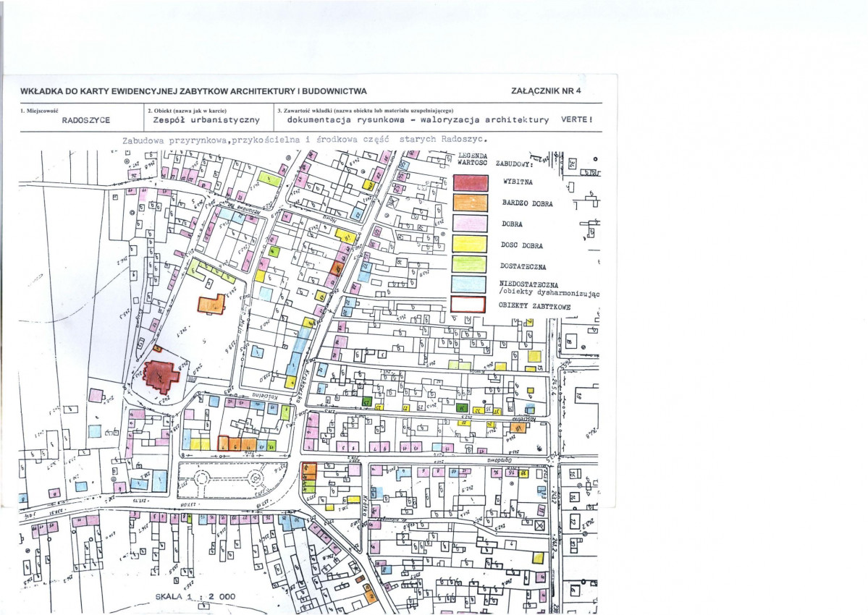Image resolution: width=868 pixels, height=615 pixels.
Task: Click the 'DOSTATECZNA' legend label
Action: click(x=523, y=266)
